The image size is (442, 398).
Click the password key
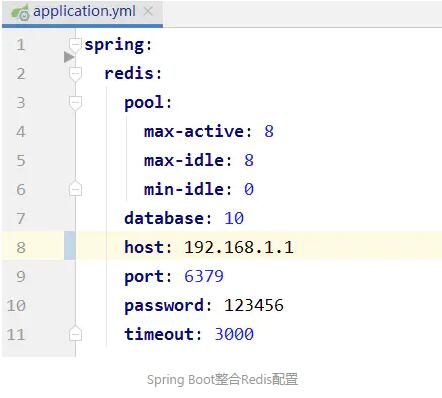pos(164,306)
